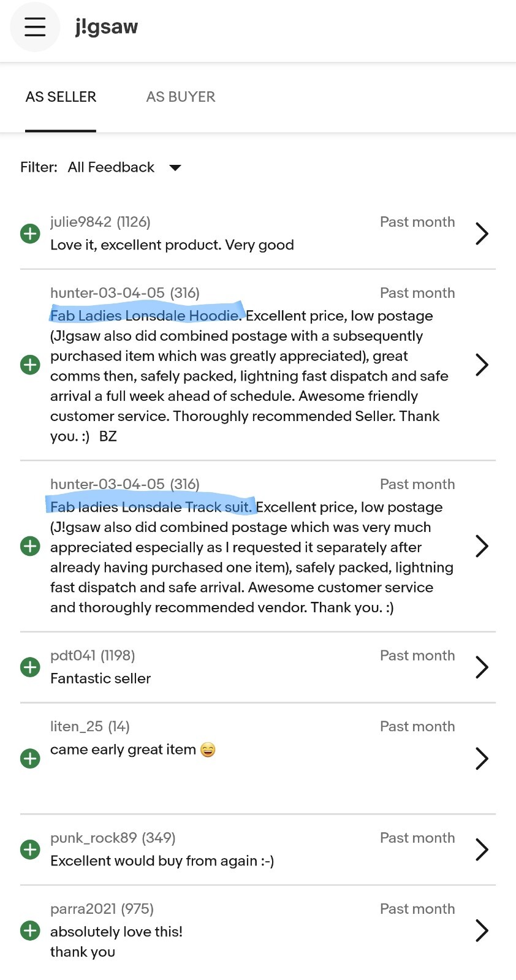Image resolution: width=516 pixels, height=980 pixels.
Task: Click positive icon beside punk_rock89
Action: click(x=30, y=849)
